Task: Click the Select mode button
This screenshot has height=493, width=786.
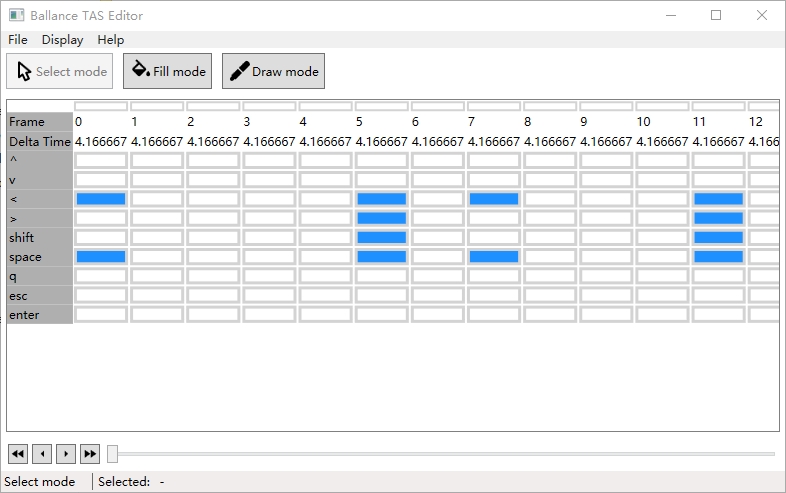Action: 60,71
